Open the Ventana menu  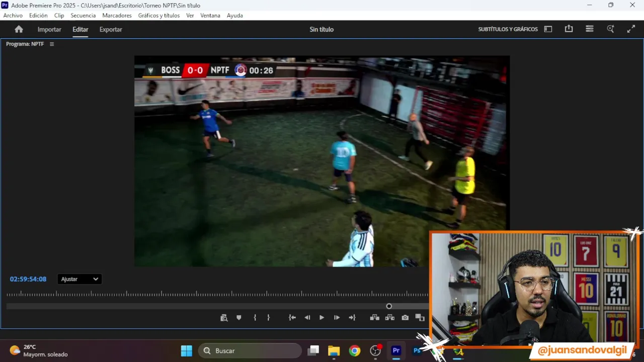[210, 16]
